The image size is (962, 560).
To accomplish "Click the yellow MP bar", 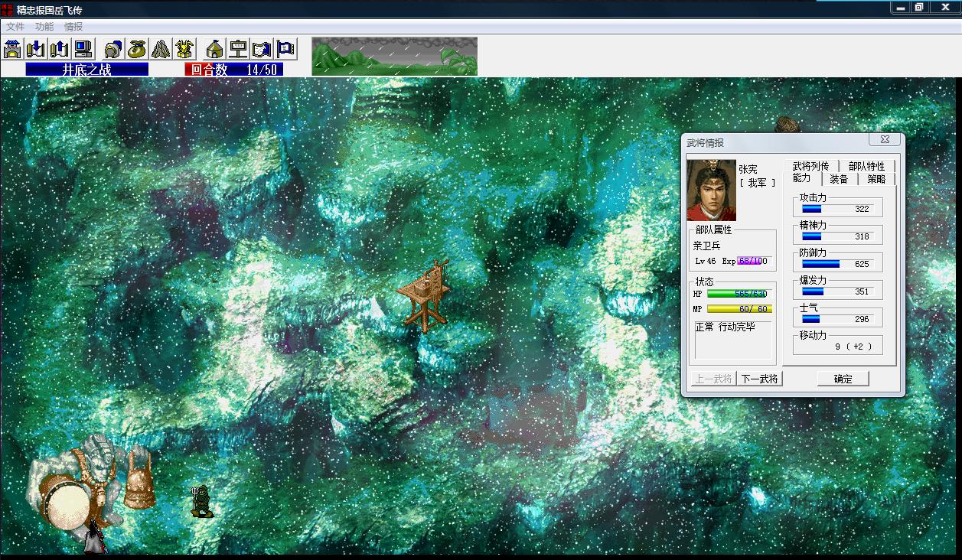I will pos(739,309).
